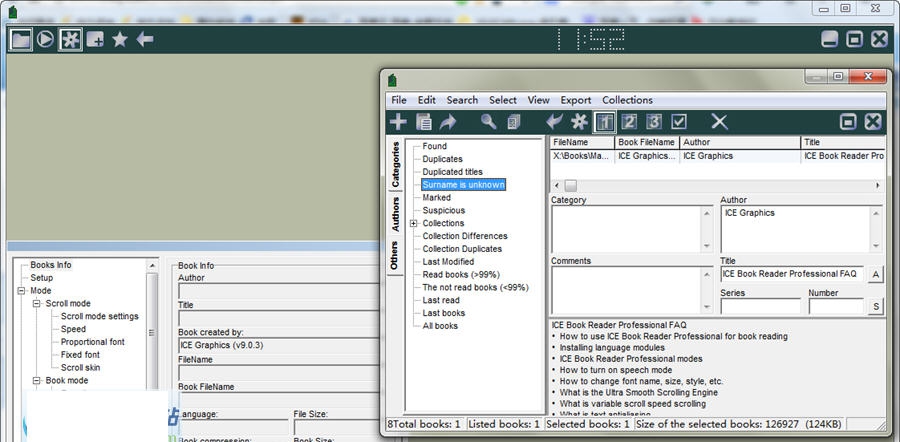Viewport: 900px width, 442px height.
Task: Toggle the checkmark icon in library toolbar
Action: click(679, 121)
